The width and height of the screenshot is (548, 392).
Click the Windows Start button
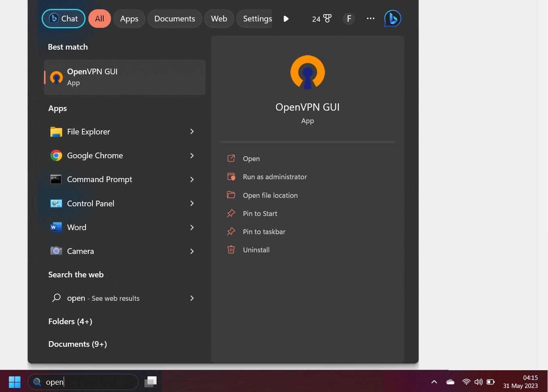pyautogui.click(x=15, y=382)
